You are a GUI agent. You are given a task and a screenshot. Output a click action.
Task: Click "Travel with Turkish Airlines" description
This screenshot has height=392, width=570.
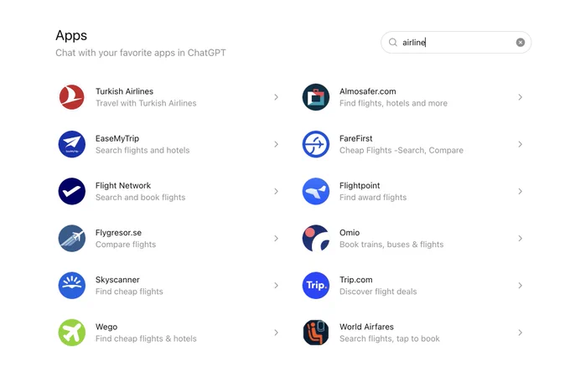[146, 103]
